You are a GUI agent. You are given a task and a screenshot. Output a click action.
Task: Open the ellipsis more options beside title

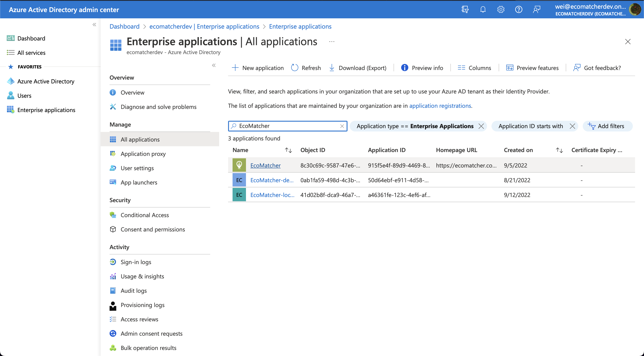[x=332, y=42]
